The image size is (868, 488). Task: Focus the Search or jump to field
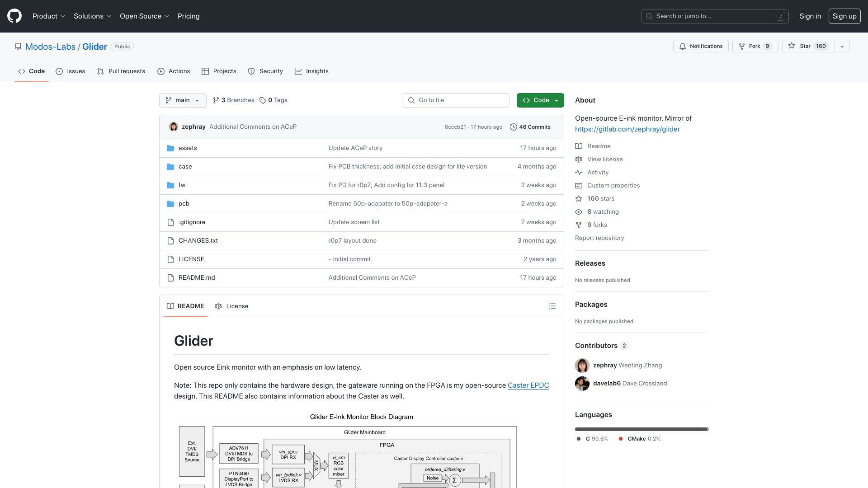pos(715,16)
